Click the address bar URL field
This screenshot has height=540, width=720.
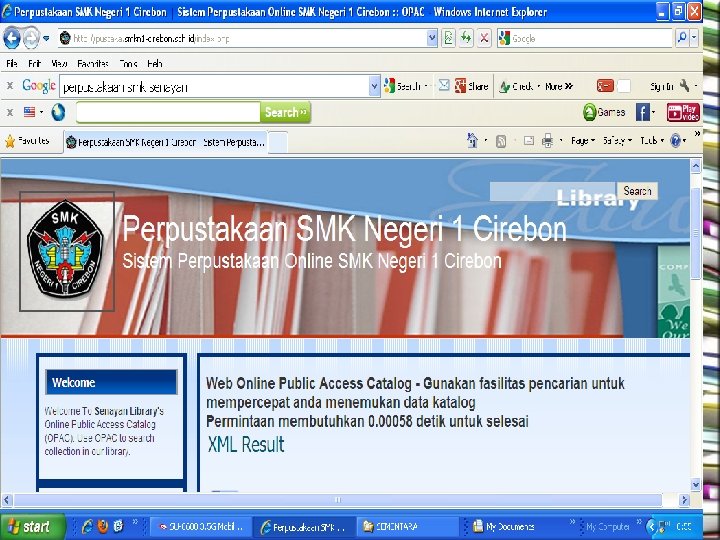pyautogui.click(x=242, y=39)
